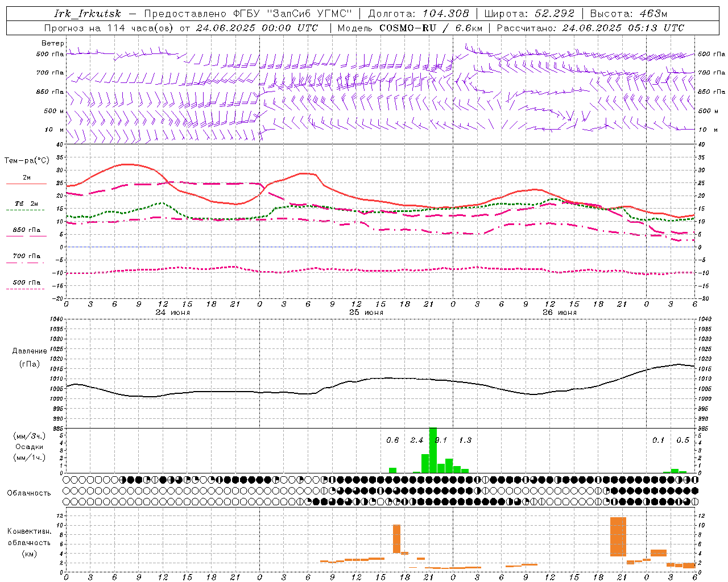This screenshot has width=728, height=582.
Task: Click the '25 июня' date label
Action: pyautogui.click(x=366, y=313)
